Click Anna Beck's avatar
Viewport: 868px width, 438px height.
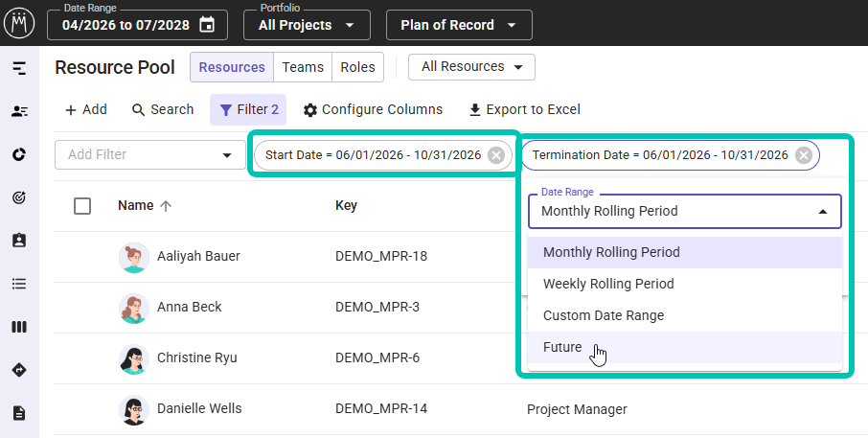click(x=134, y=309)
